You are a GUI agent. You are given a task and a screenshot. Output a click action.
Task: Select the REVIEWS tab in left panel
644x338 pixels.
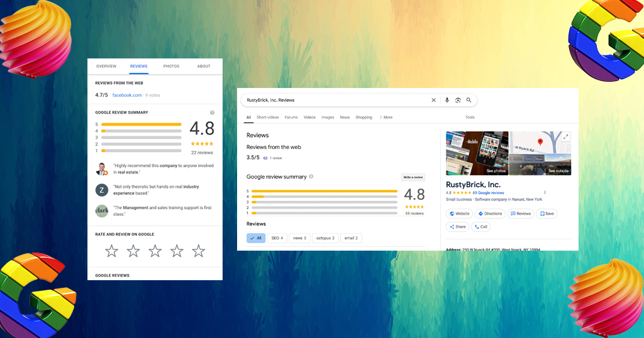pyautogui.click(x=139, y=66)
